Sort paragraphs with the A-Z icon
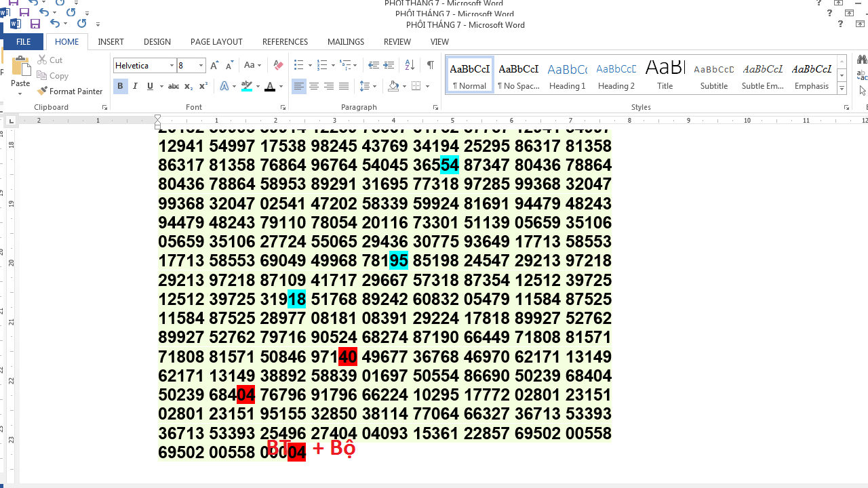Viewport: 868px width, 488px height. 410,66
